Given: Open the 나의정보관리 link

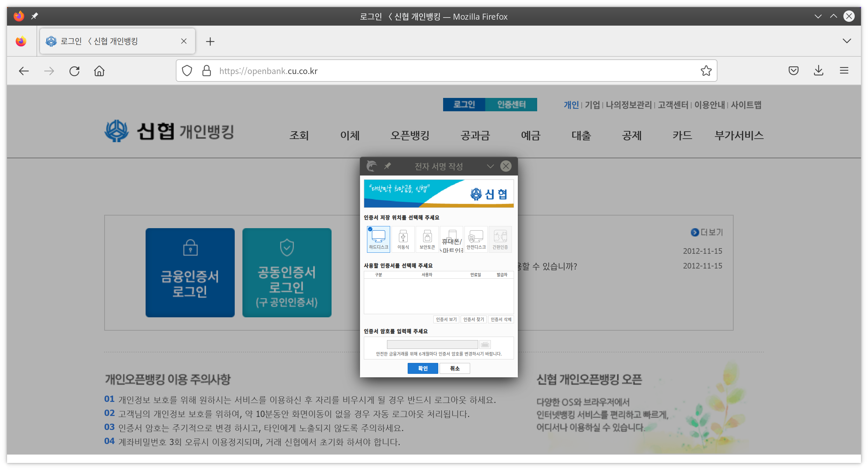Looking at the screenshot, I should [628, 105].
